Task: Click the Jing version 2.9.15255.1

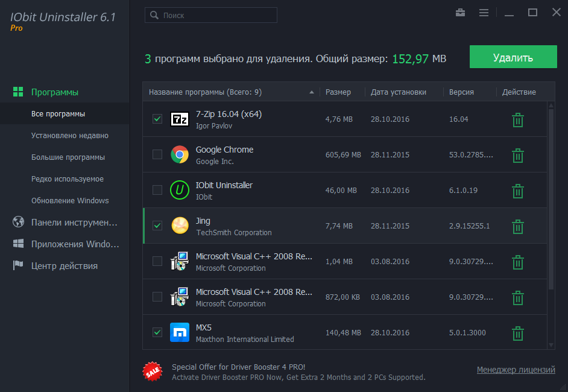Action: pyautogui.click(x=470, y=226)
